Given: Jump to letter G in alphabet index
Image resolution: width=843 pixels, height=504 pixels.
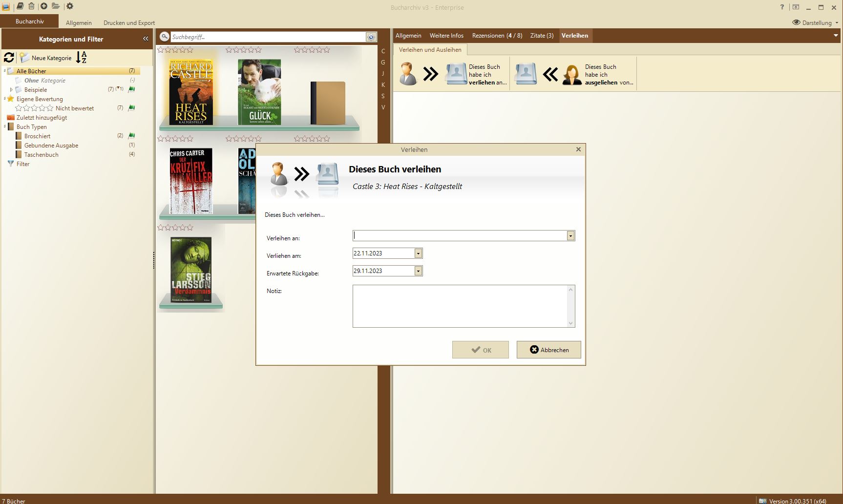Looking at the screenshot, I should (x=383, y=63).
